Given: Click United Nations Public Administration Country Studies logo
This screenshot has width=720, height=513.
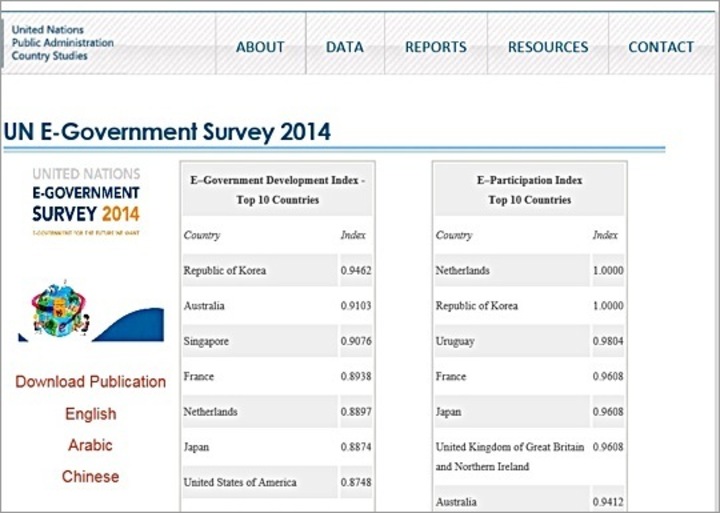Looking at the screenshot, I should [x=62, y=43].
